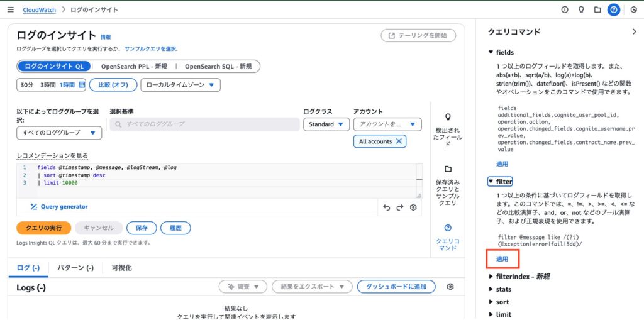This screenshot has height=320, width=644.
Task: Click レコメンデーションを見る link
Action: click(x=52, y=155)
